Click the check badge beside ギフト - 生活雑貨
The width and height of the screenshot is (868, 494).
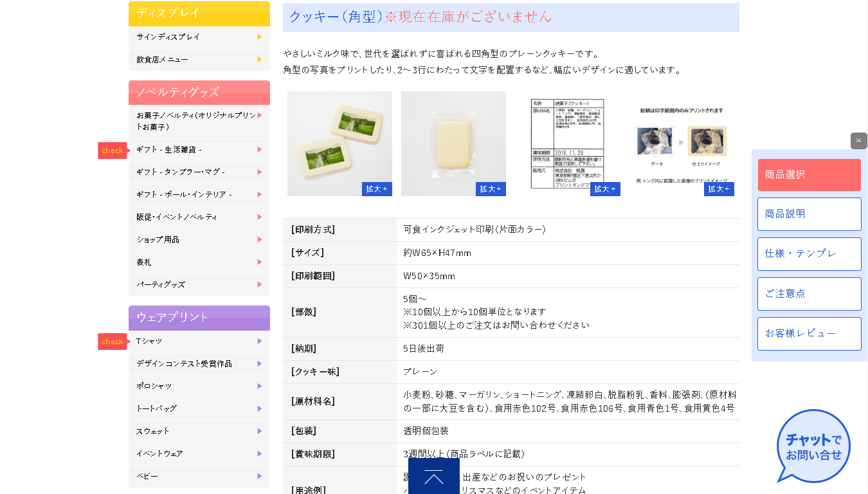pos(113,151)
